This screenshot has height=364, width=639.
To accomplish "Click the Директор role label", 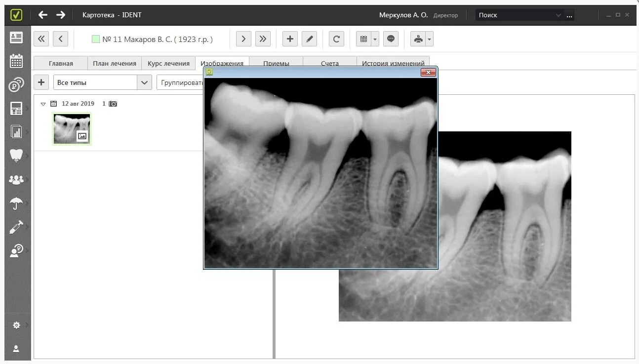I will tap(445, 15).
